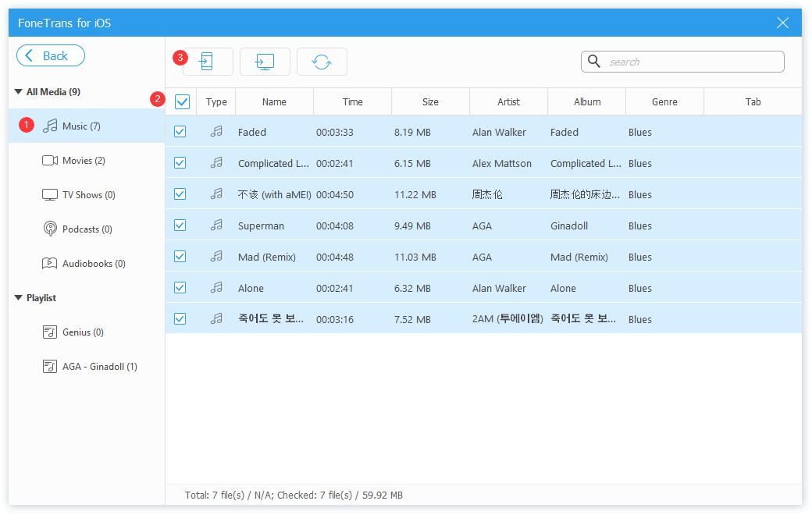Click the Blues genre in Alone row
The height and width of the screenshot is (515, 812).
click(x=640, y=288)
